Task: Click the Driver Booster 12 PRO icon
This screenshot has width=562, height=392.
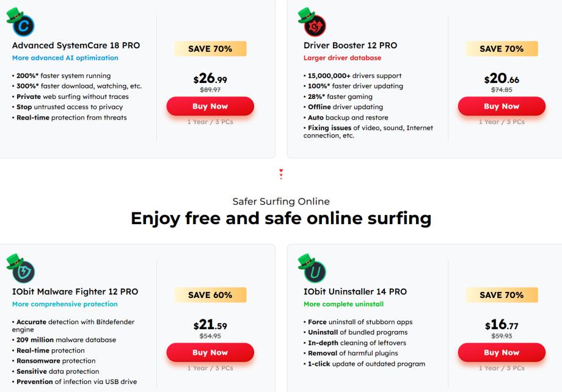Action: click(x=315, y=26)
